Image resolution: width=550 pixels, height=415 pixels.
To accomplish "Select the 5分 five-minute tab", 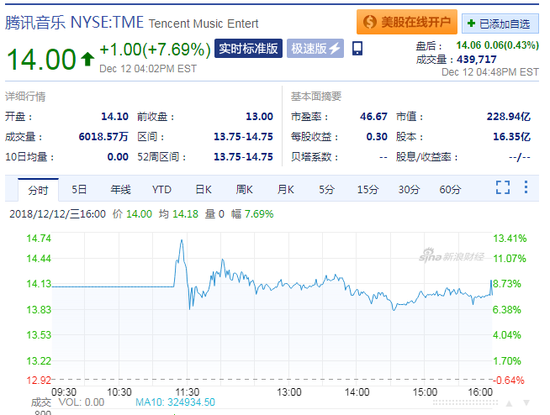I will (x=326, y=190).
